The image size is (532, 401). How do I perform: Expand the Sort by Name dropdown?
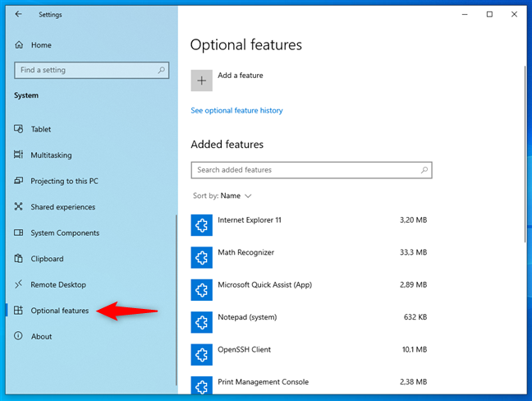222,196
